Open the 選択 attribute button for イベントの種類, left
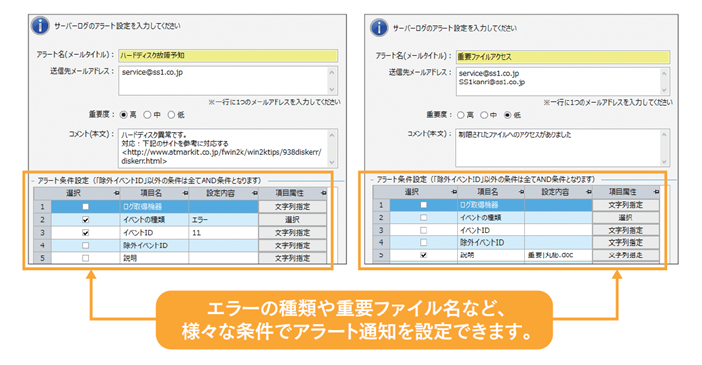702x365 pixels. 292,219
